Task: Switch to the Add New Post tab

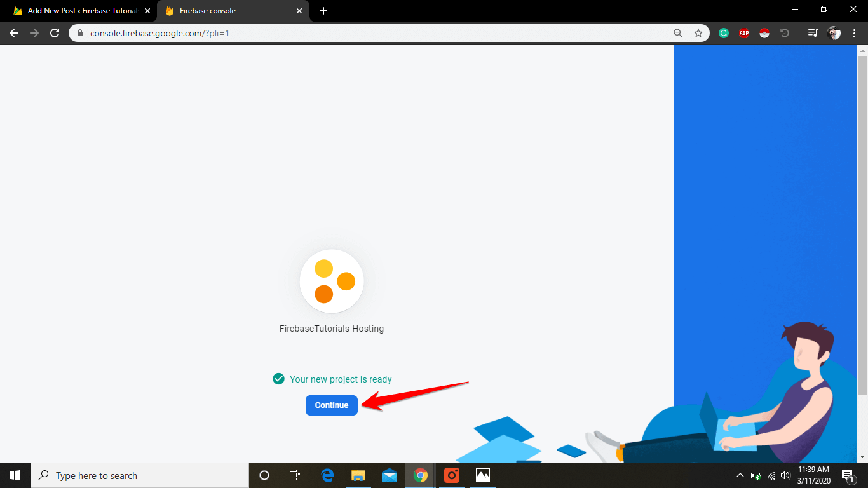Action: (83, 11)
